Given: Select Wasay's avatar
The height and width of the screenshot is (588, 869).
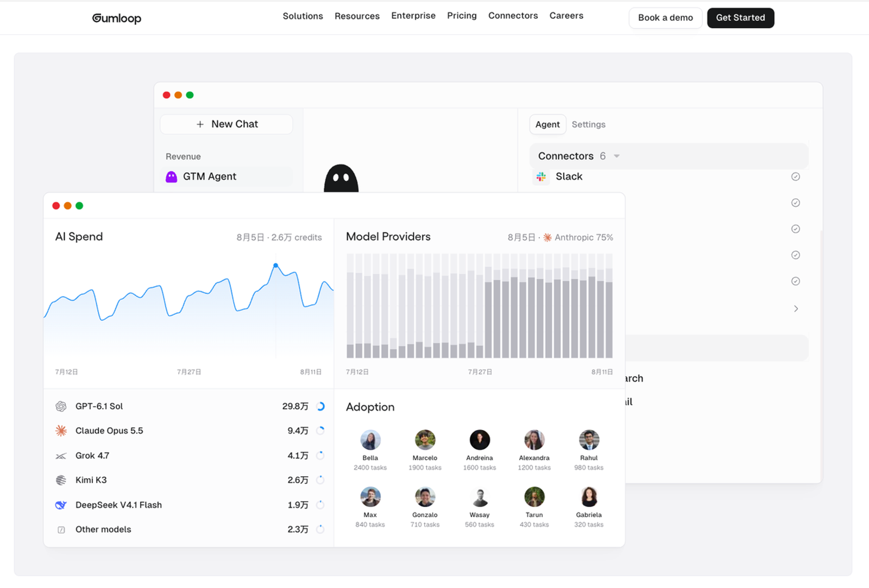Looking at the screenshot, I should (480, 497).
